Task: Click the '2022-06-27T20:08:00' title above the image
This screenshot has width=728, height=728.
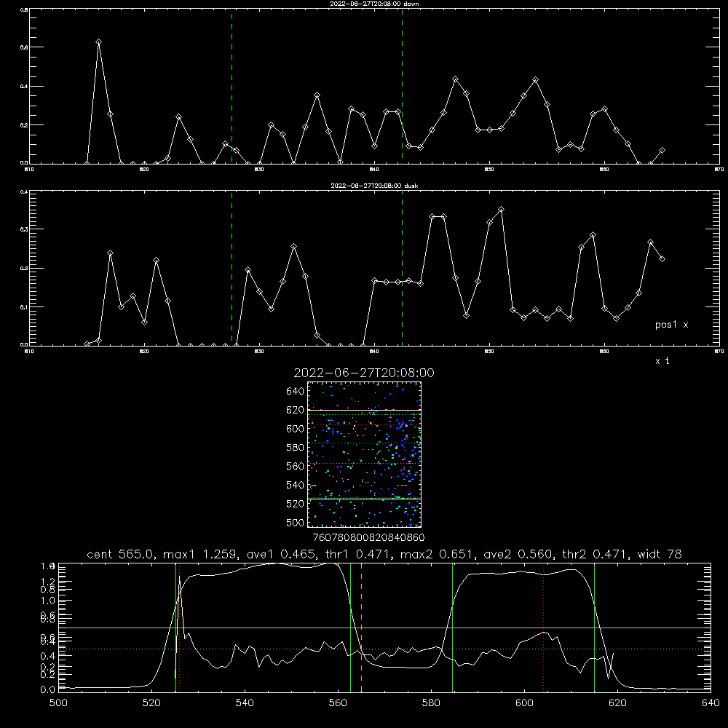Action: (x=364, y=373)
